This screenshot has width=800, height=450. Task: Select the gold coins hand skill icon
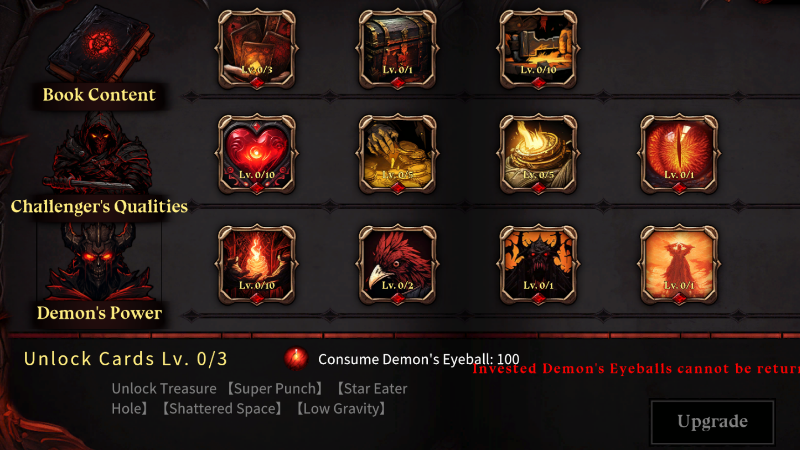397,154
